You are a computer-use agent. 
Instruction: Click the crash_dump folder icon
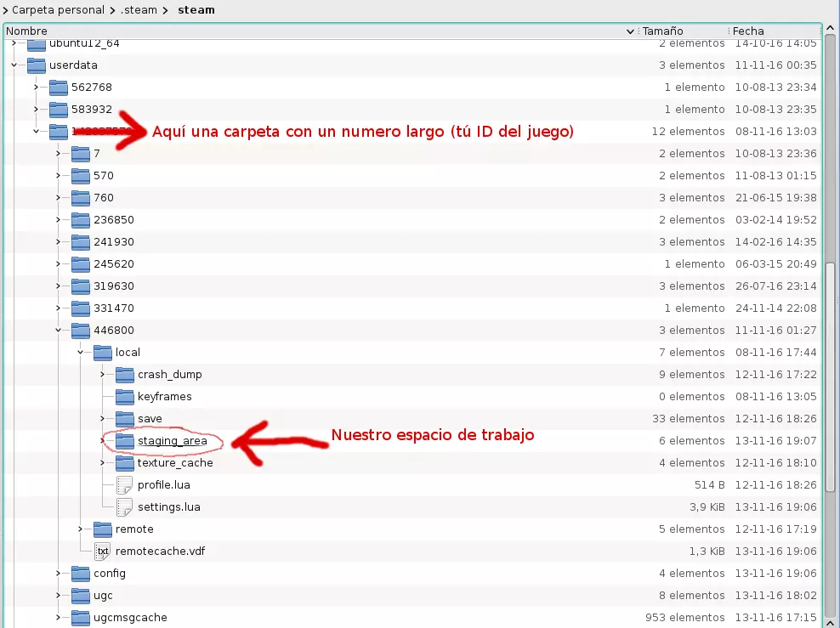[x=124, y=374]
